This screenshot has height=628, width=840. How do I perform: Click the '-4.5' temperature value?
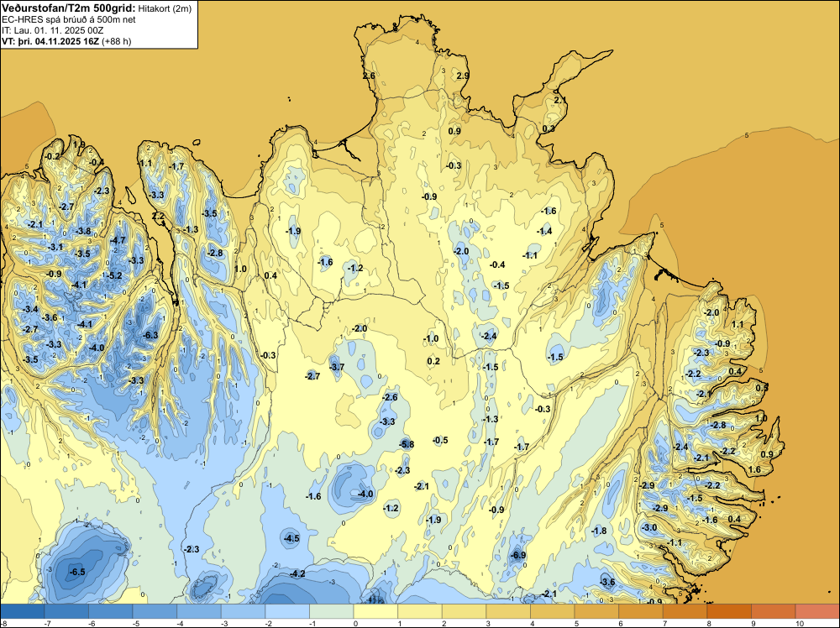(292, 538)
